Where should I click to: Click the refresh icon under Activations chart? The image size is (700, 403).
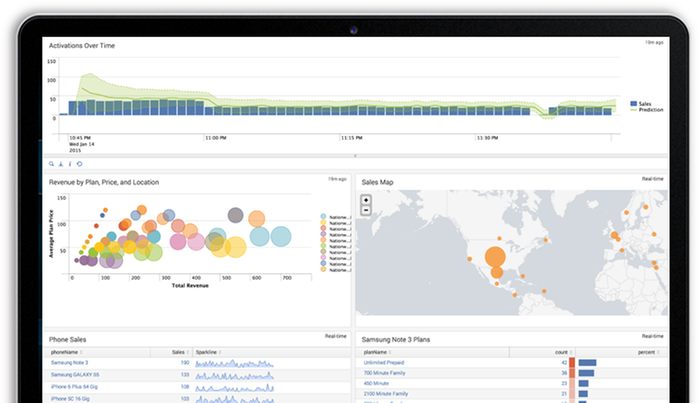coord(79,163)
